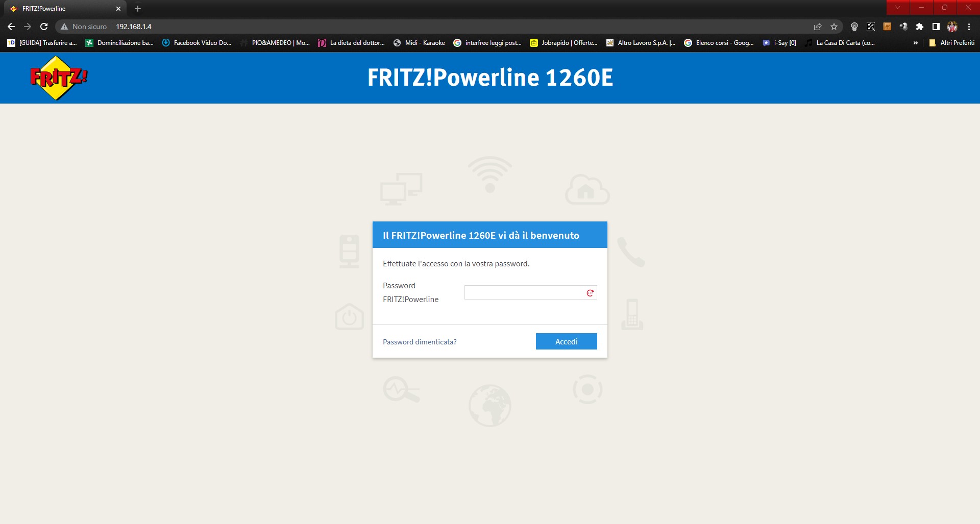The height and width of the screenshot is (524, 980).
Task: Open the 'Password dimenticata?' link
Action: [420, 342]
